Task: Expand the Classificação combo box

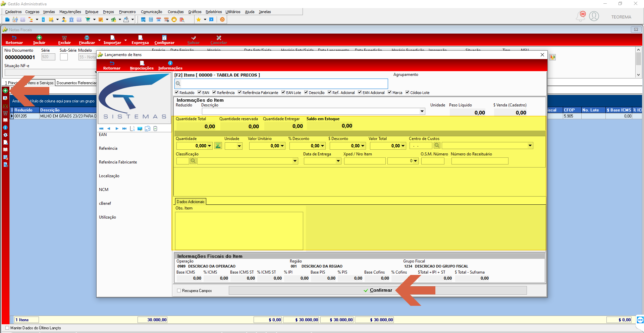Action: pyautogui.click(x=295, y=161)
